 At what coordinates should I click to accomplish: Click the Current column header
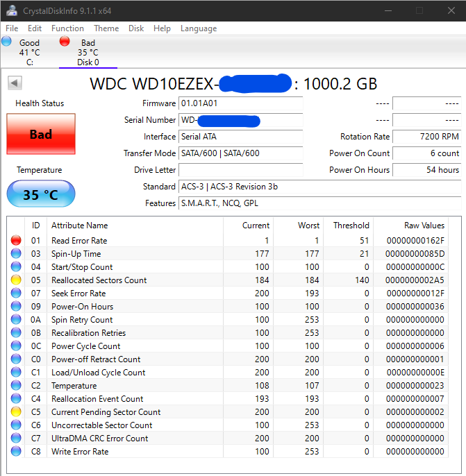248,226
